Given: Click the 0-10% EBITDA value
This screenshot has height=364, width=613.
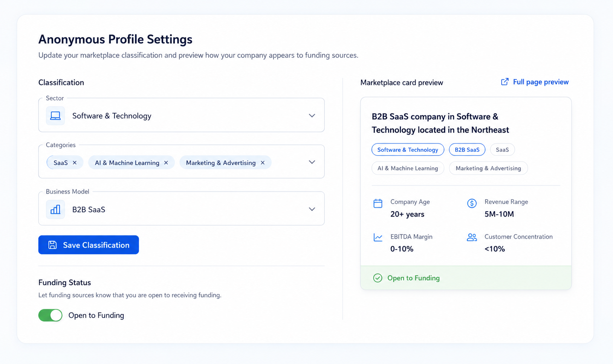Looking at the screenshot, I should point(402,249).
